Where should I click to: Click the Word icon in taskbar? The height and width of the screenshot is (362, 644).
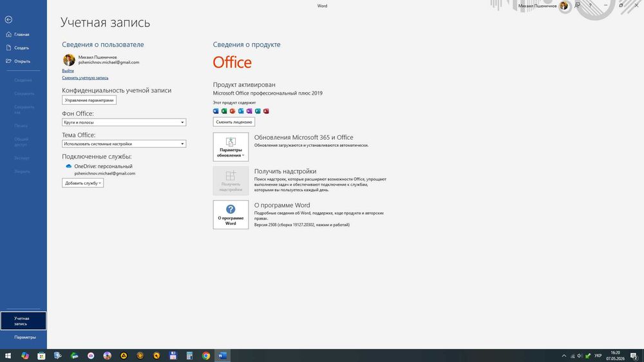pyautogui.click(x=223, y=356)
